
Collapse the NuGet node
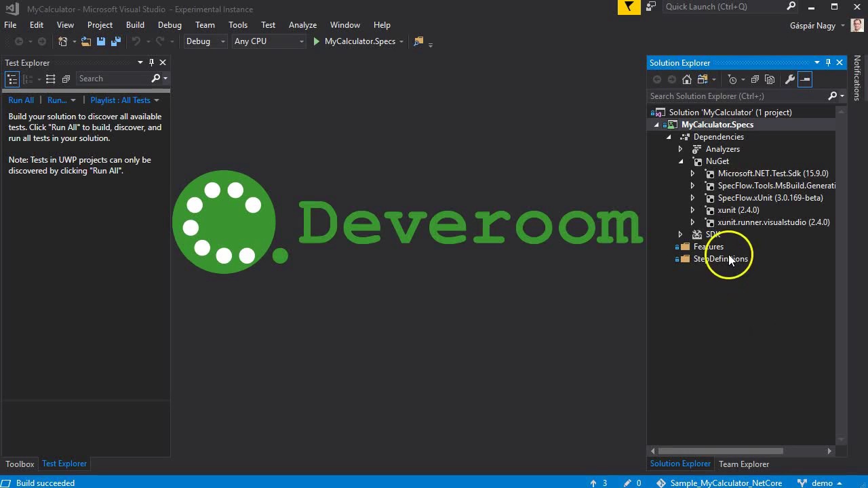[681, 161]
